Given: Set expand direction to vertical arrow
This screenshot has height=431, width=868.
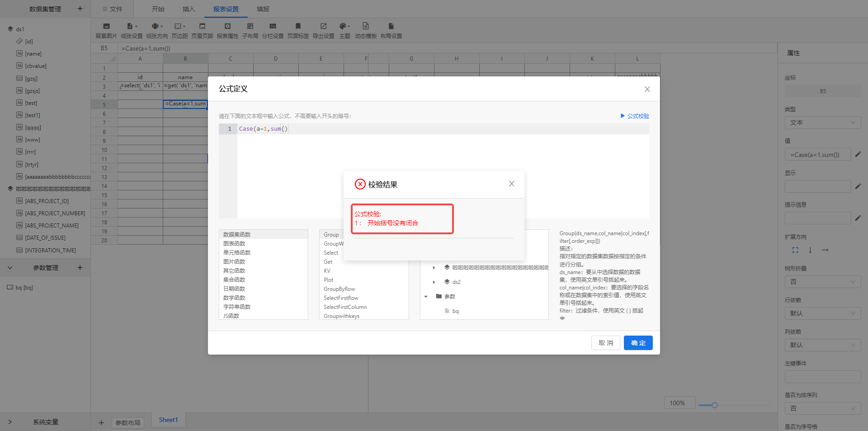Looking at the screenshot, I should tap(810, 250).
